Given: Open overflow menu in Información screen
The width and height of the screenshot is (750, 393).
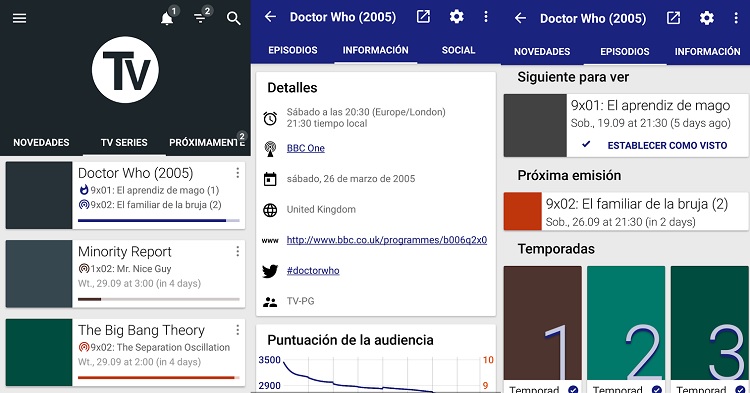Looking at the screenshot, I should click(486, 17).
